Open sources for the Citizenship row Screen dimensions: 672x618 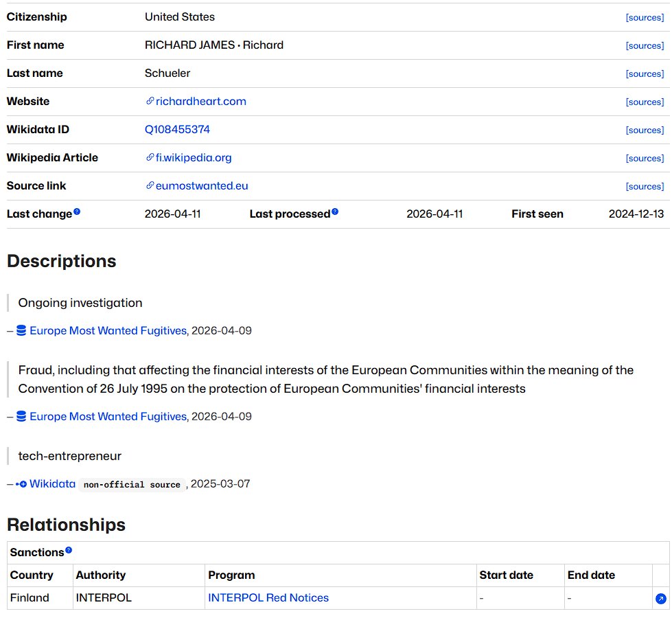(x=645, y=18)
